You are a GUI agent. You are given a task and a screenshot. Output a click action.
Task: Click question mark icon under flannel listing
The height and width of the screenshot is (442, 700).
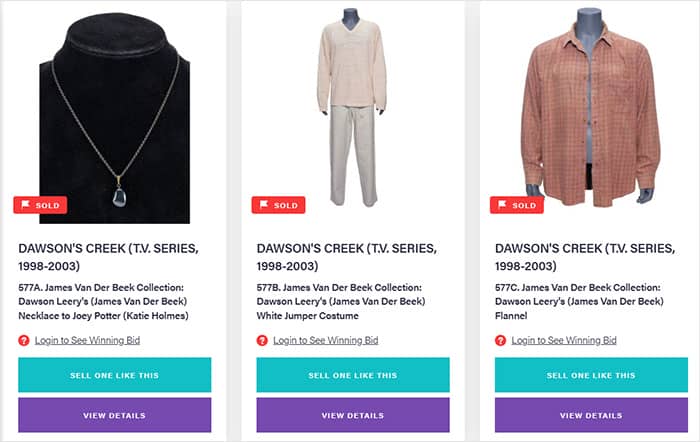(x=501, y=340)
